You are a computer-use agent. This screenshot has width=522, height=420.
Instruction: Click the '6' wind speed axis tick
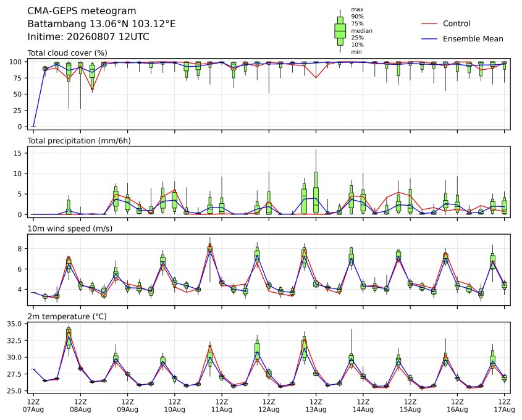point(20,269)
